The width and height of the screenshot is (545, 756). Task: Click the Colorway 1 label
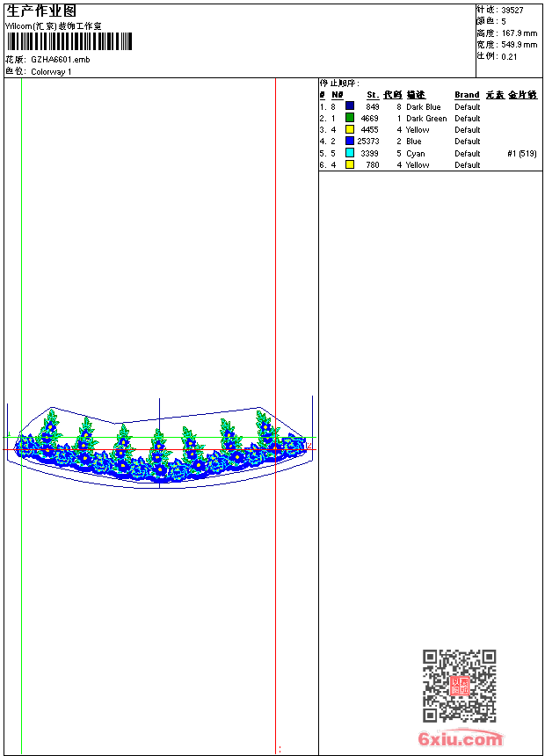[x=51, y=71]
